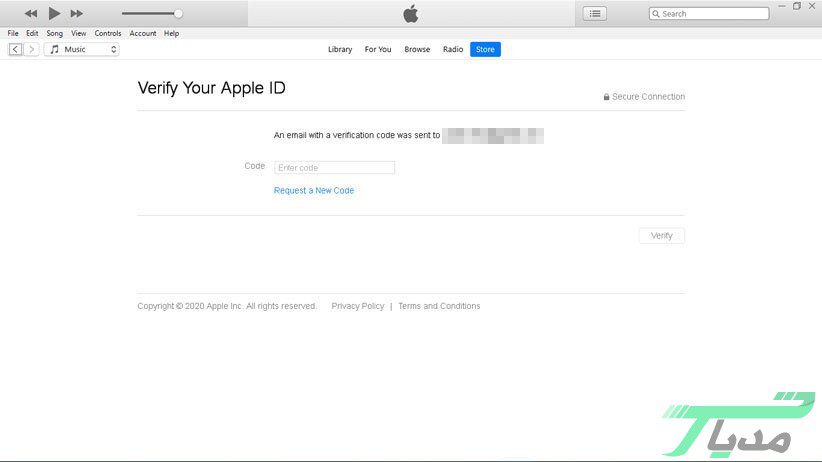Click the rewind previous track button
822x462 pixels.
[x=31, y=14]
